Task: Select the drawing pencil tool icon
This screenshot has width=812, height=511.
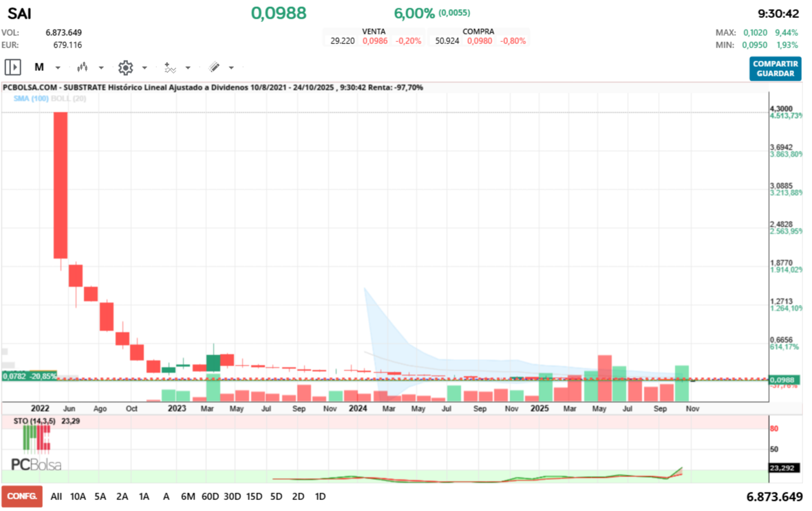Action: 214,67
